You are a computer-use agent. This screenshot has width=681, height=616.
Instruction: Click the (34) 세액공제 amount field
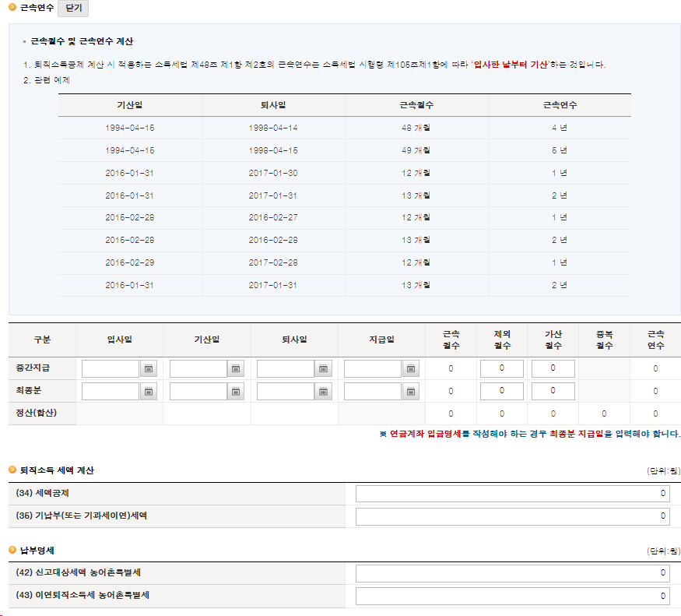511,493
